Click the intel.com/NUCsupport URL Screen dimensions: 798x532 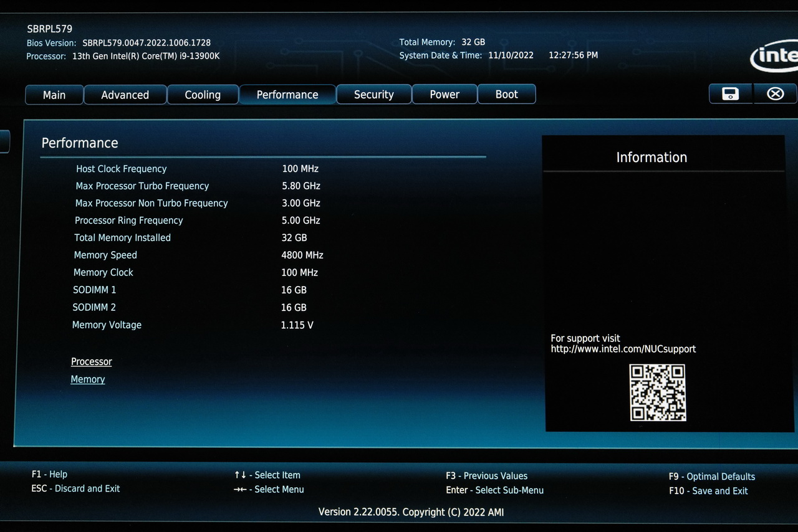(623, 349)
